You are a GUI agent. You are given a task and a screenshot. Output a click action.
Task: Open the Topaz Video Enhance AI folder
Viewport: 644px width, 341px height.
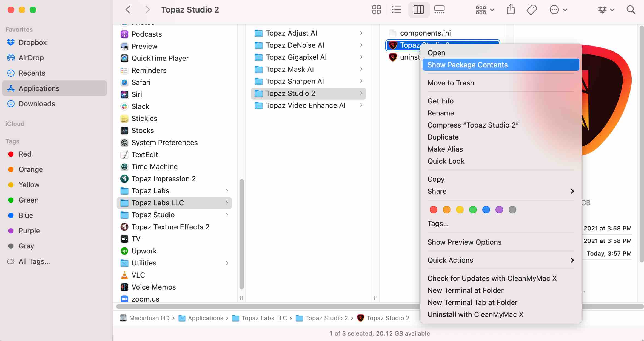[x=306, y=105]
